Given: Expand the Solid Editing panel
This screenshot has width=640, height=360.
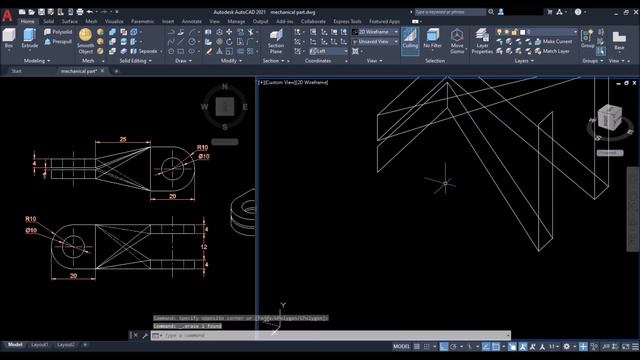Looking at the screenshot, I should click(x=135, y=61).
